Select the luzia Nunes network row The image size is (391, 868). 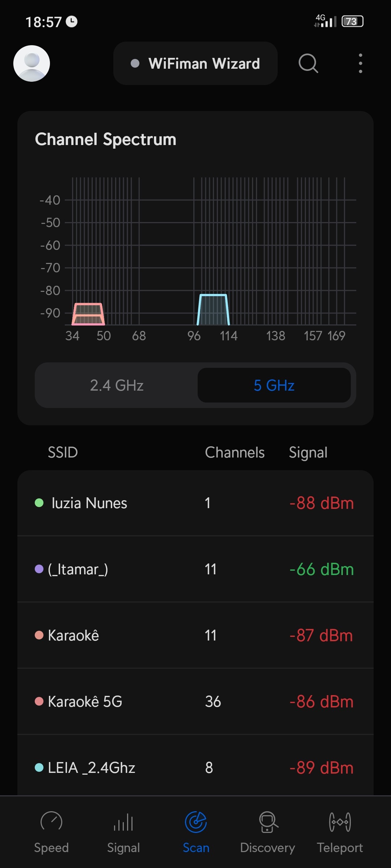tap(195, 503)
